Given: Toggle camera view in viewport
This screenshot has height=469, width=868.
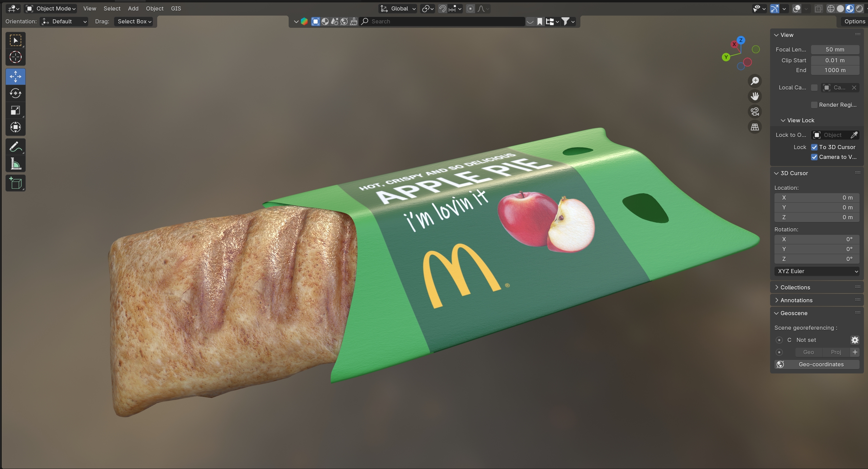Looking at the screenshot, I should (755, 111).
